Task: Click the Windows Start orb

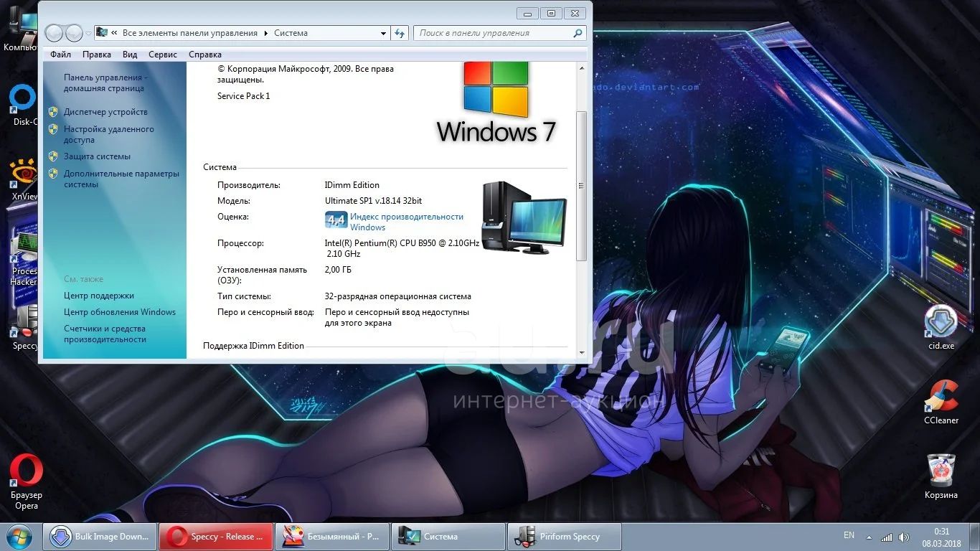Action: (x=20, y=537)
